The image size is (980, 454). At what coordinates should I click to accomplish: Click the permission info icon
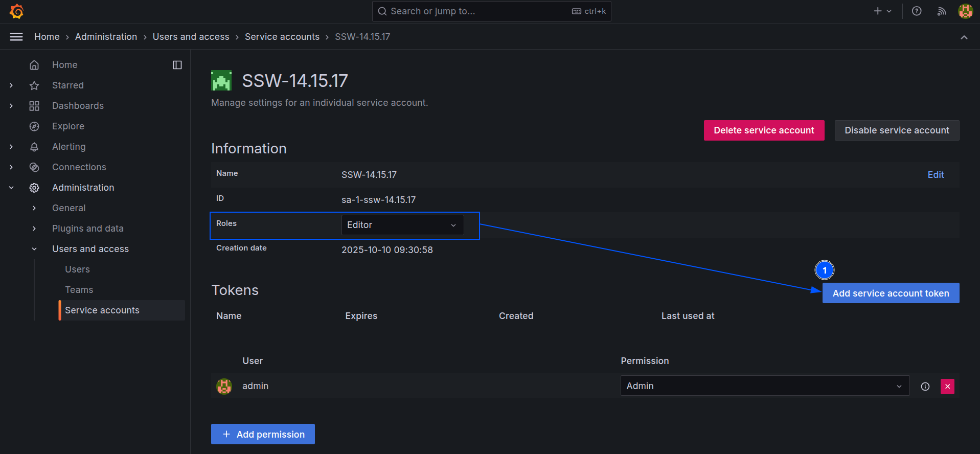pos(925,387)
